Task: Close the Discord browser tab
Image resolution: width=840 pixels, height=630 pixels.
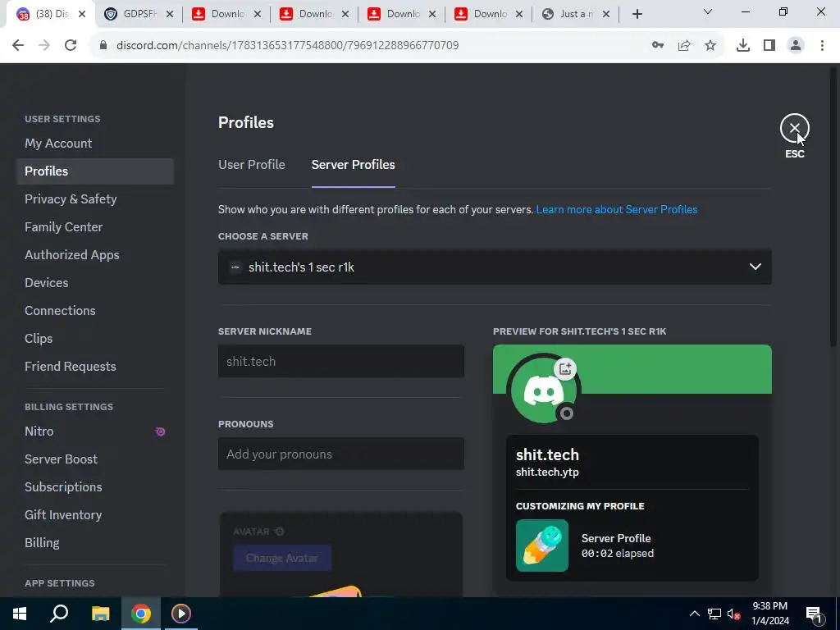Action: (x=82, y=14)
